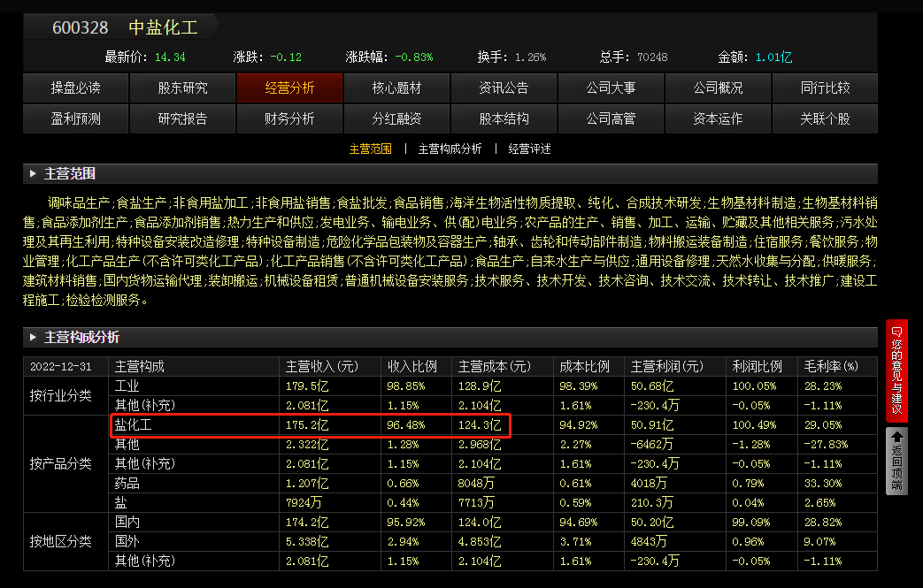The width and height of the screenshot is (923, 588).
Task: Open the 财务分析 tab
Action: click(289, 118)
